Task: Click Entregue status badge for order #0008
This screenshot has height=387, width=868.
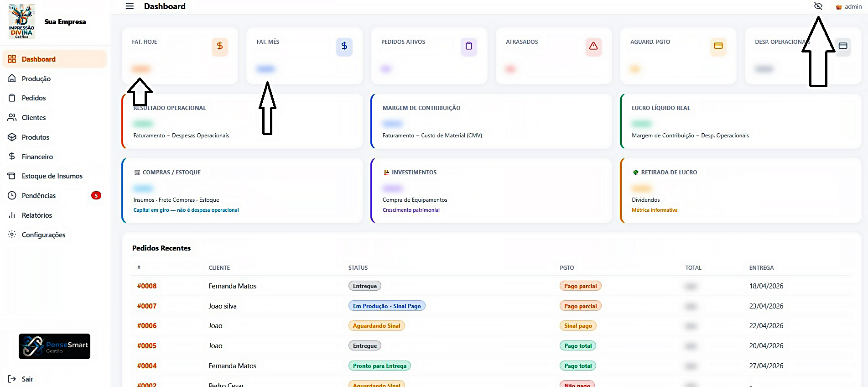Action: click(x=365, y=286)
